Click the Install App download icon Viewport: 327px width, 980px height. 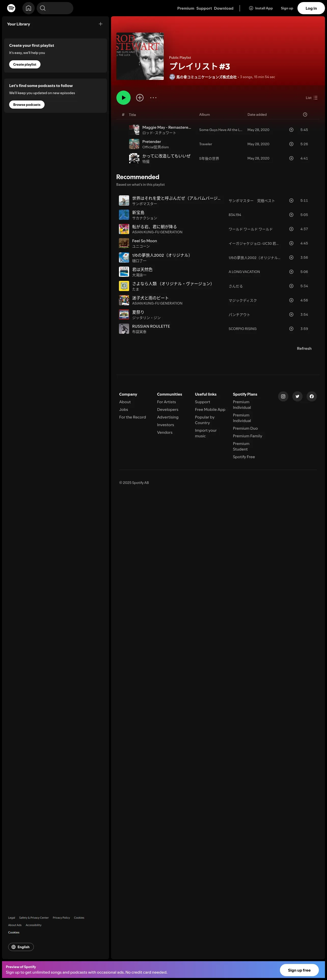[251, 8]
